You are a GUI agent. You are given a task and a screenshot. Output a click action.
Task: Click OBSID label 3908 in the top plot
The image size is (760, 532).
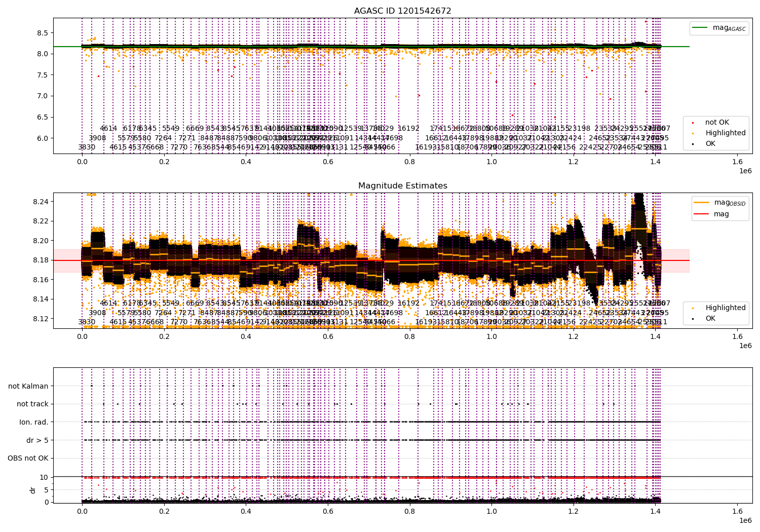(x=97, y=138)
